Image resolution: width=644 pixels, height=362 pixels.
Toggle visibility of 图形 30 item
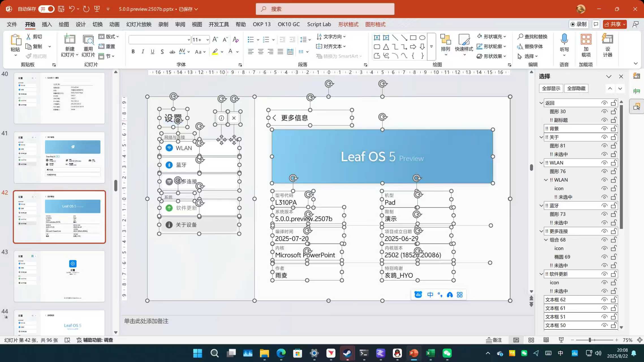604,111
